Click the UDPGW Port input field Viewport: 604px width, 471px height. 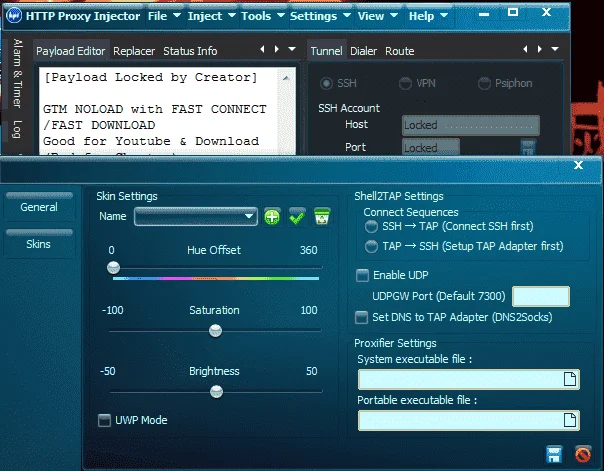(541, 297)
